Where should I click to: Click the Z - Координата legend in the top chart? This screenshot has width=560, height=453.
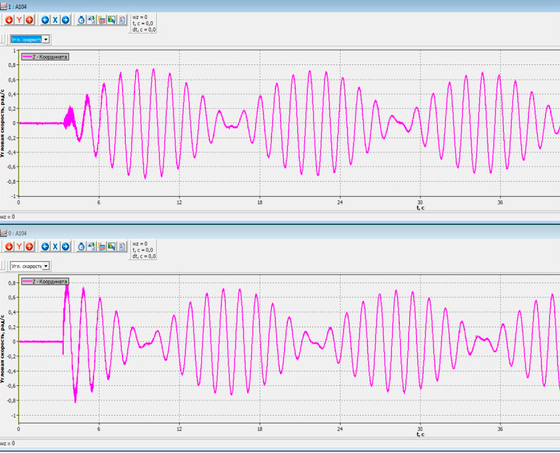tap(45, 57)
